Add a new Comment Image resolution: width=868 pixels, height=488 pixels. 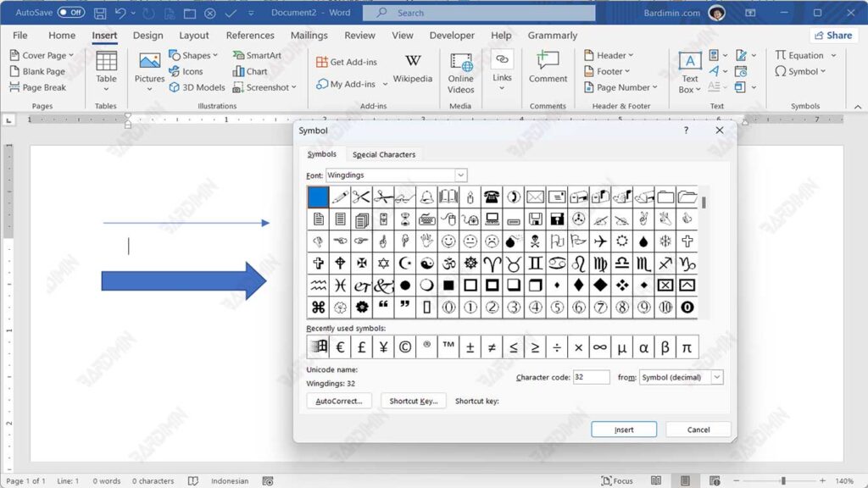(548, 71)
